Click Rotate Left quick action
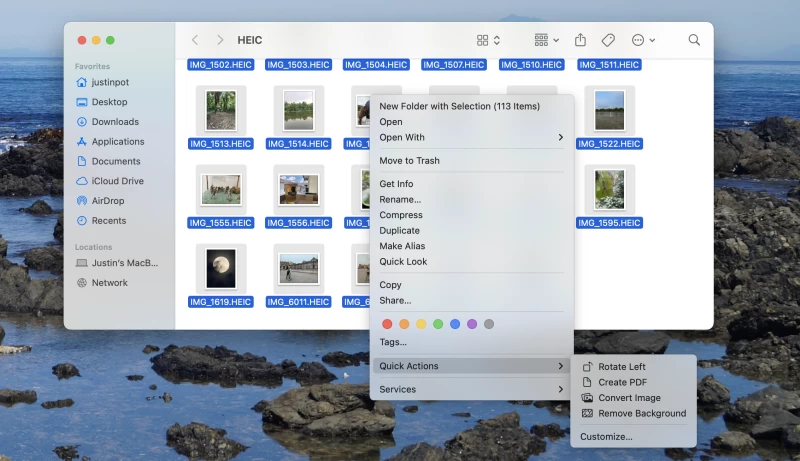 point(621,367)
